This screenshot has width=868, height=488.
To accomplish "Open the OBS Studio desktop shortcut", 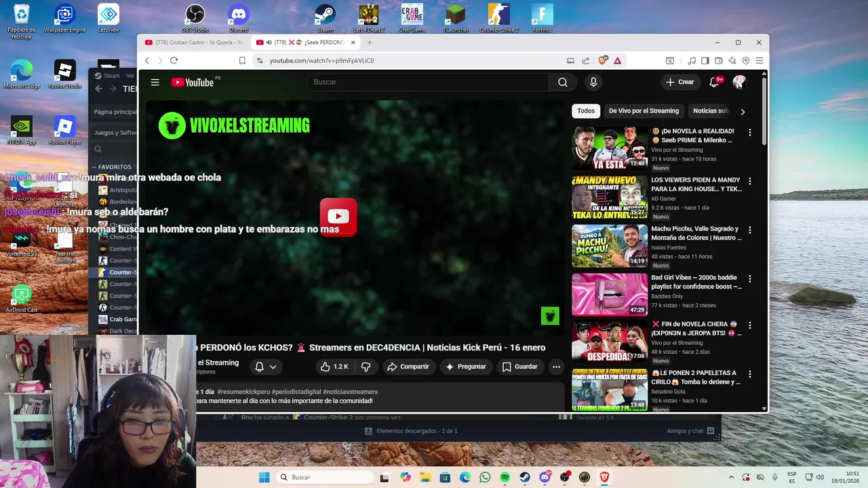I will tap(195, 18).
